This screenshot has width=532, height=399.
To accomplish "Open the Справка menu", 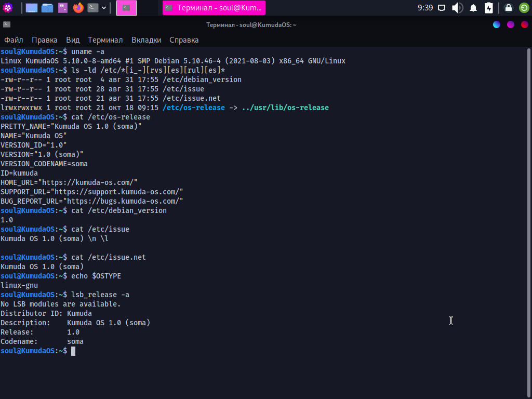I will click(184, 40).
